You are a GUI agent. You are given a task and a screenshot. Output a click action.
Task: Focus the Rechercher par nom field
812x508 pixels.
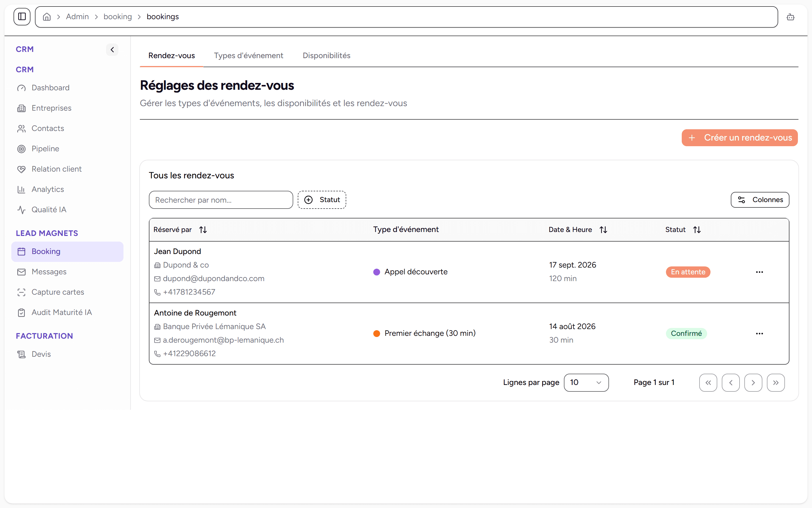tap(221, 200)
